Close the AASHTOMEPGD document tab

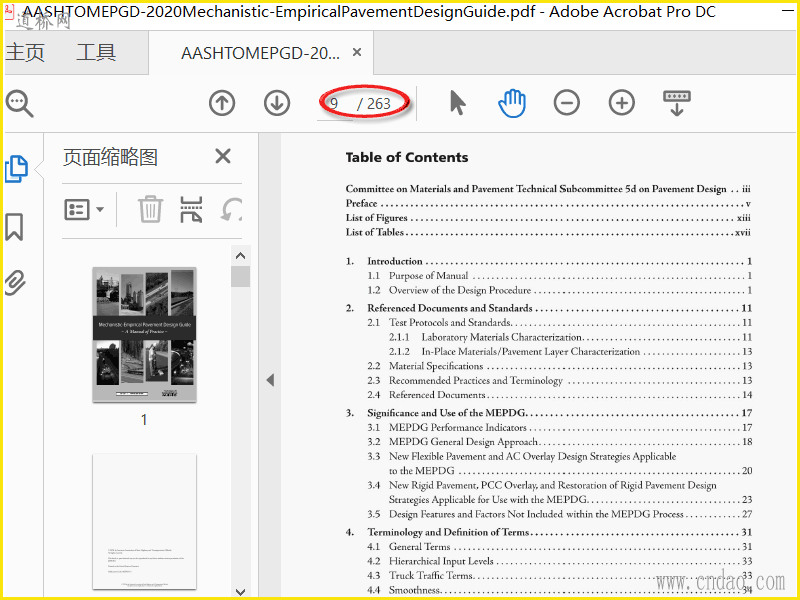pyautogui.click(x=357, y=52)
